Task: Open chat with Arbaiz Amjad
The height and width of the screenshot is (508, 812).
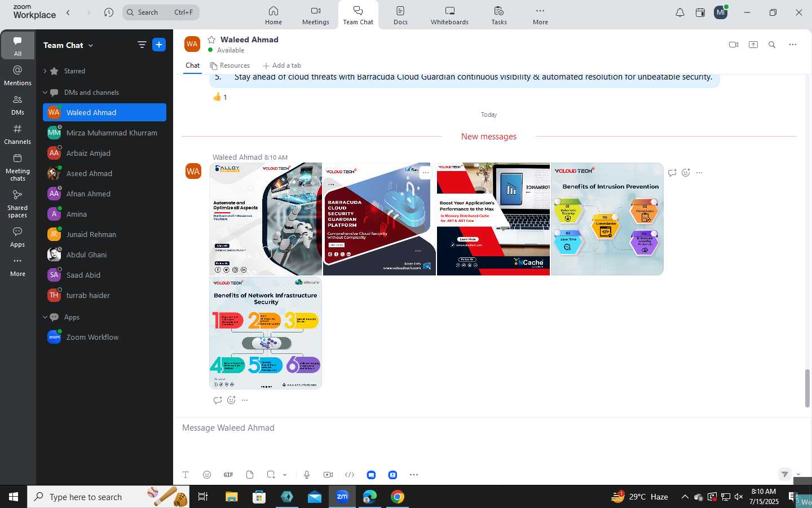Action: pos(104,153)
